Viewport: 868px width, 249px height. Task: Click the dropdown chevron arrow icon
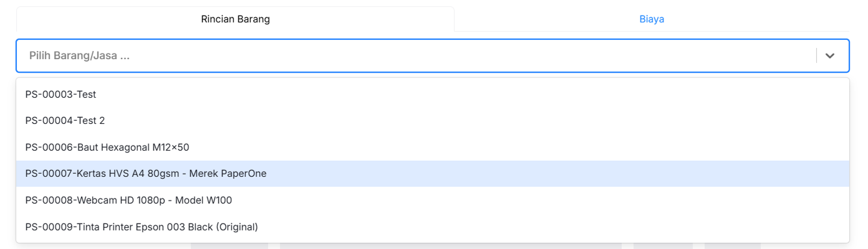(x=829, y=55)
